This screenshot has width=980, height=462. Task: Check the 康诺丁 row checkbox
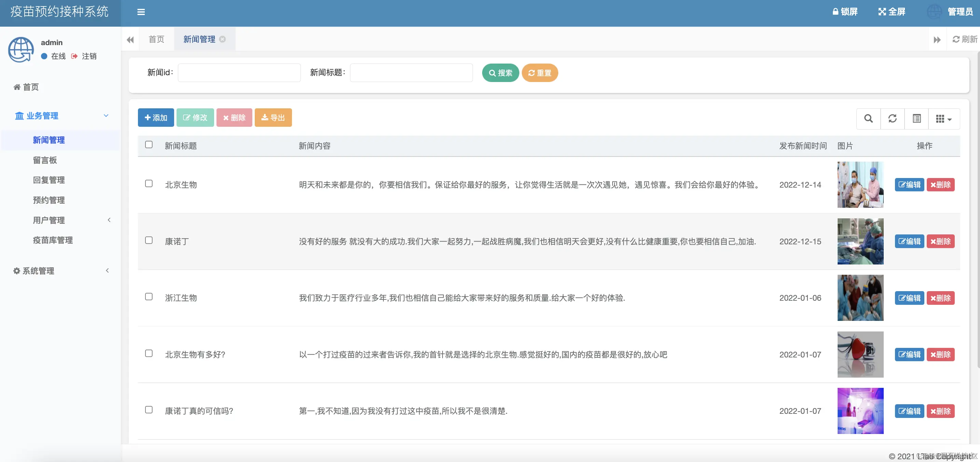149,241
